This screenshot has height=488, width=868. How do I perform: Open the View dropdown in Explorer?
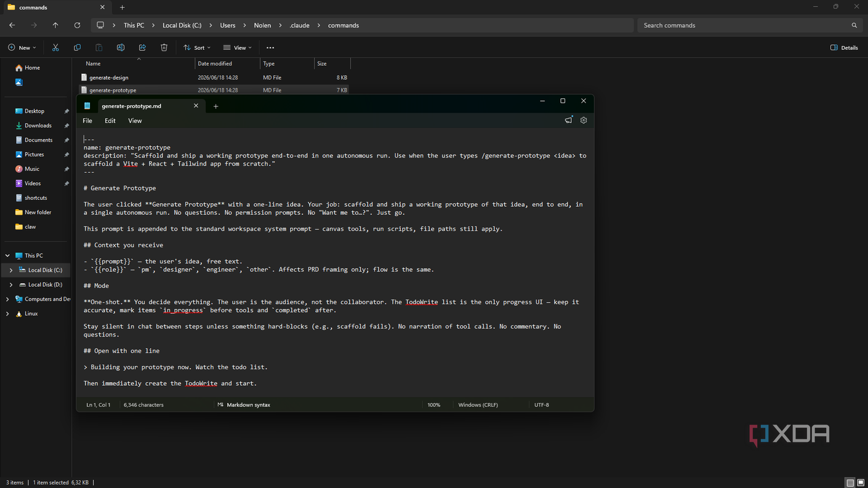tap(238, 47)
